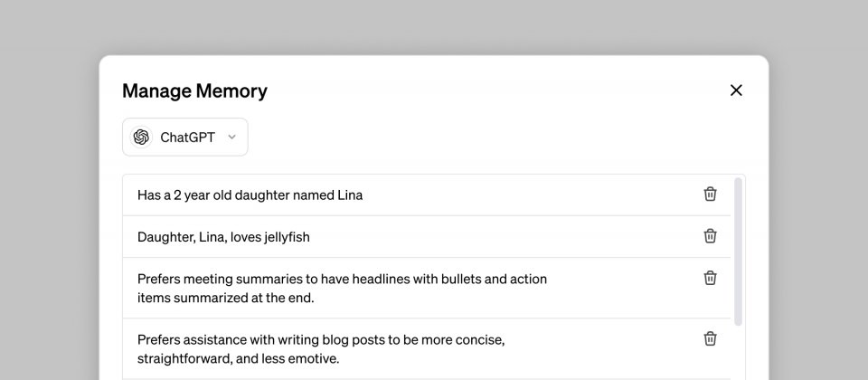Click the "Prefers assistance with writing blog posts" text
The image size is (868, 380).
tap(321, 349)
